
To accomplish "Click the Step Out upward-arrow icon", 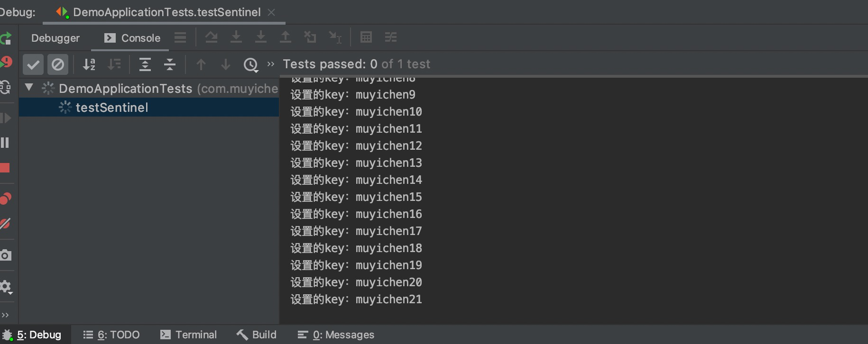I will (285, 37).
